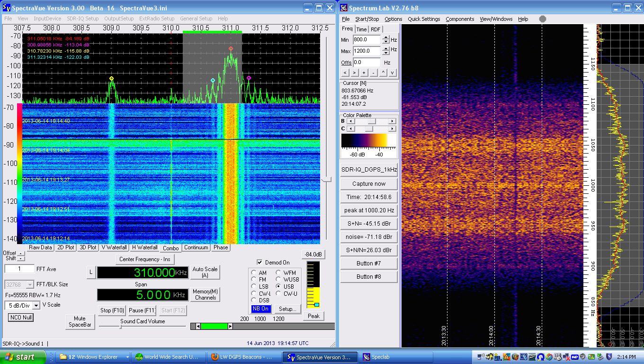This screenshot has height=364, width=644.
Task: Click the '<' frequency shift-left button
Action: [x=345, y=73]
